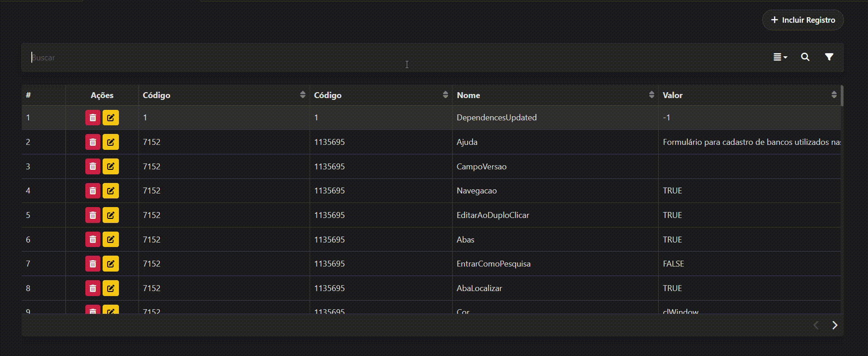
Task: Edit the Navegacao record
Action: 110,191
